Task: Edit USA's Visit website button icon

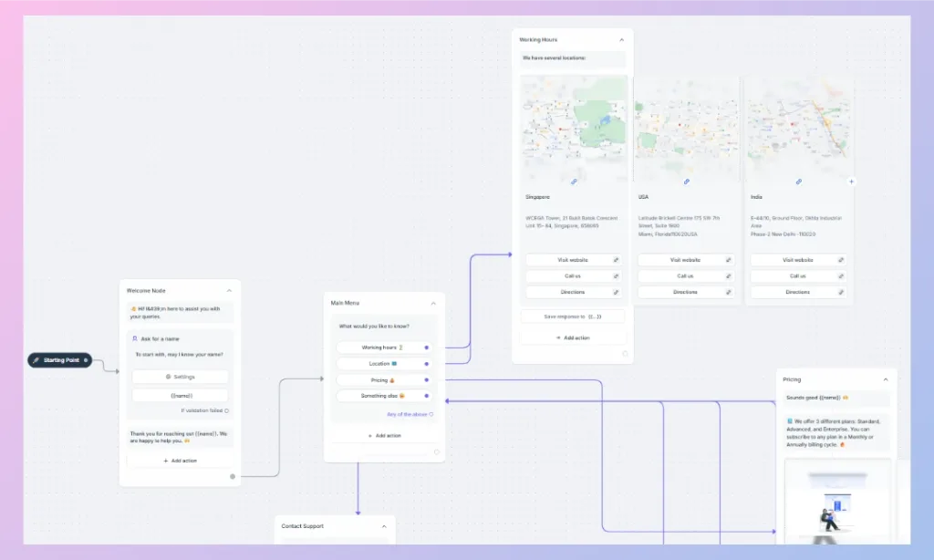Action: (728, 260)
